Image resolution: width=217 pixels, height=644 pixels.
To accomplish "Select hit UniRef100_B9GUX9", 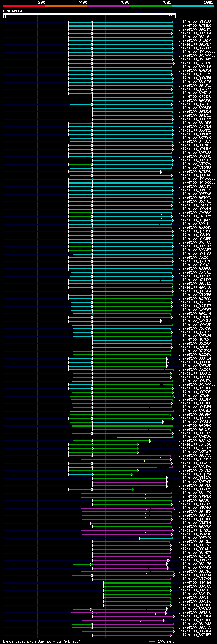I will 195,97.
